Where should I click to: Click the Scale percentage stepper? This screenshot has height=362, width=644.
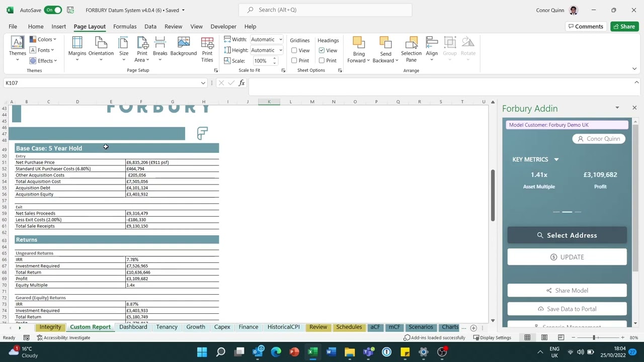274,60
